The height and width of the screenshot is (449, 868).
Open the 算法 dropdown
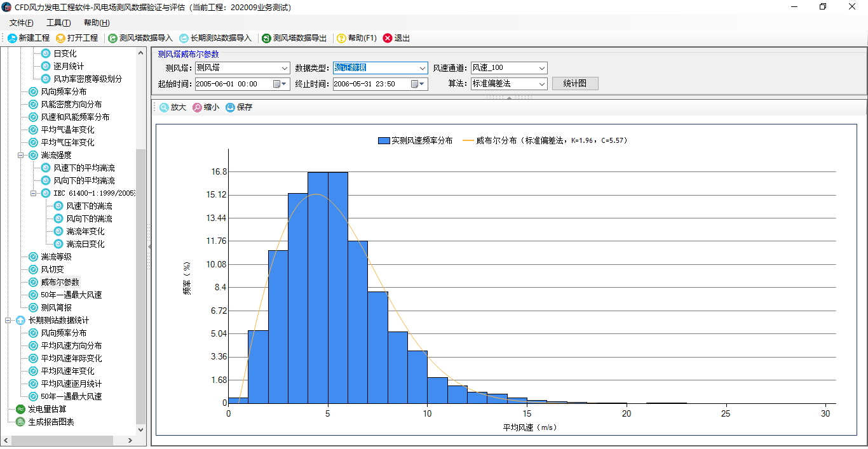click(541, 83)
